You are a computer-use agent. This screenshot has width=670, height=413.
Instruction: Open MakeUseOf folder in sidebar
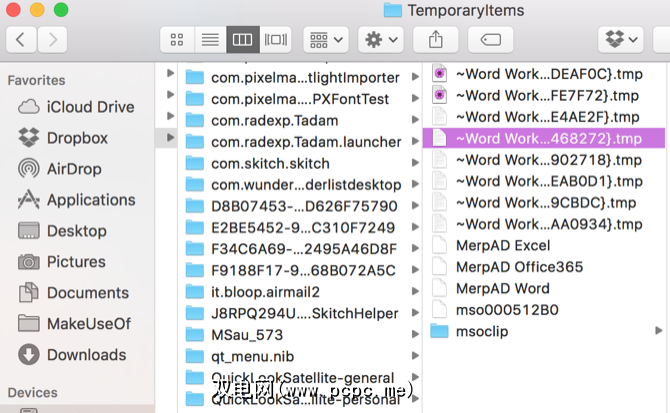tap(74, 323)
